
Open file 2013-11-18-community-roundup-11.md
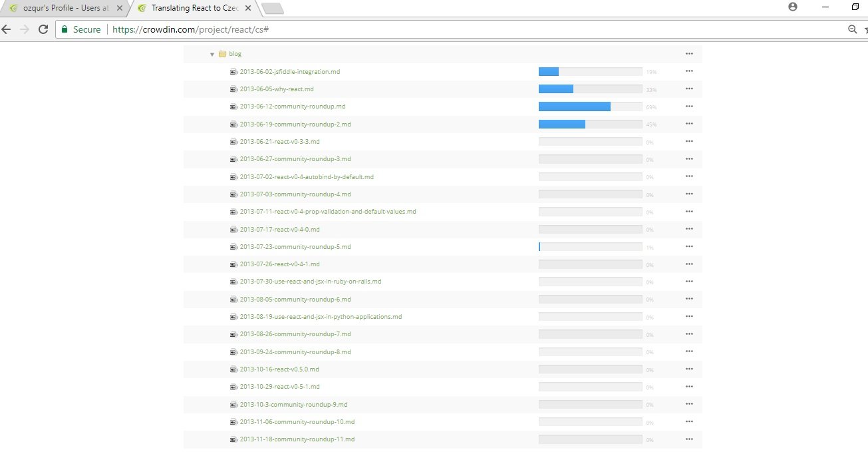[x=297, y=439]
